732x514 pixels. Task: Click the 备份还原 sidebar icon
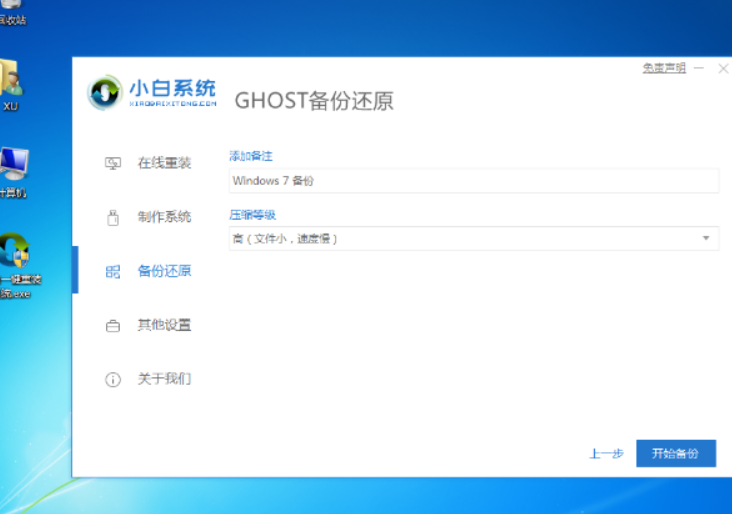(x=113, y=271)
